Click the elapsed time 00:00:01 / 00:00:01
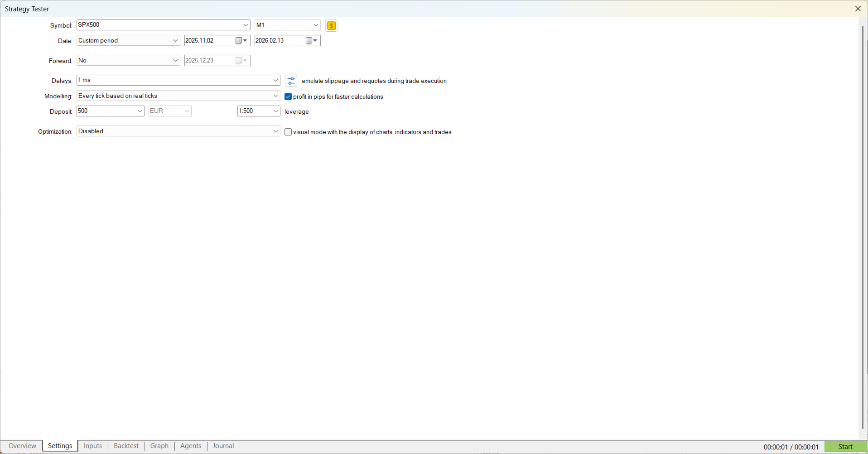This screenshot has width=868, height=454. tap(791, 447)
